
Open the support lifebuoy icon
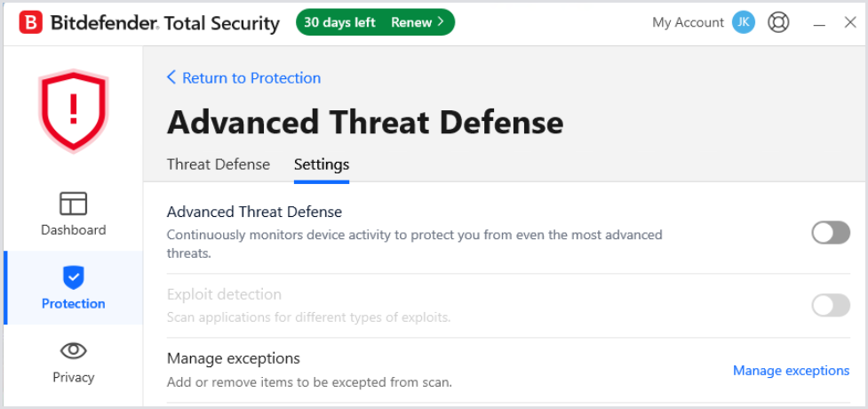tap(778, 23)
